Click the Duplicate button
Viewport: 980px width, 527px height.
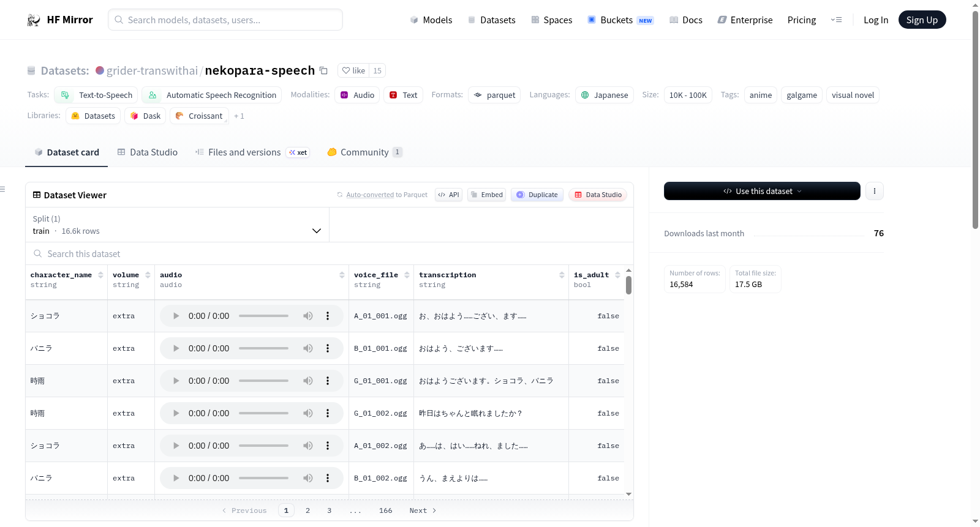tap(537, 195)
